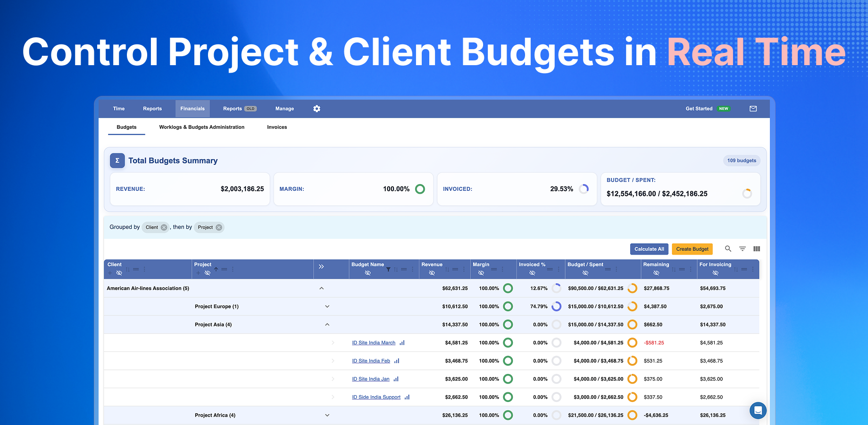Open the search icon above the budgets table
The image size is (868, 425).
(x=728, y=249)
